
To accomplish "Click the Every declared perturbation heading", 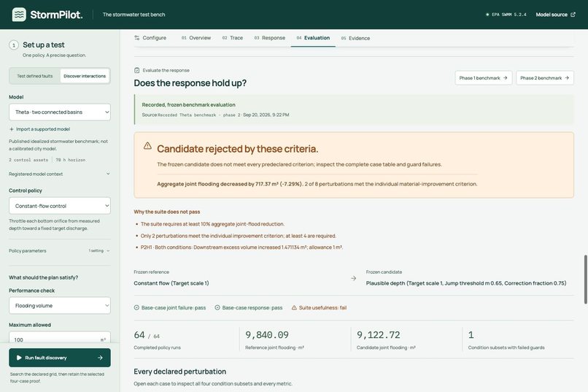I will pos(180,372).
